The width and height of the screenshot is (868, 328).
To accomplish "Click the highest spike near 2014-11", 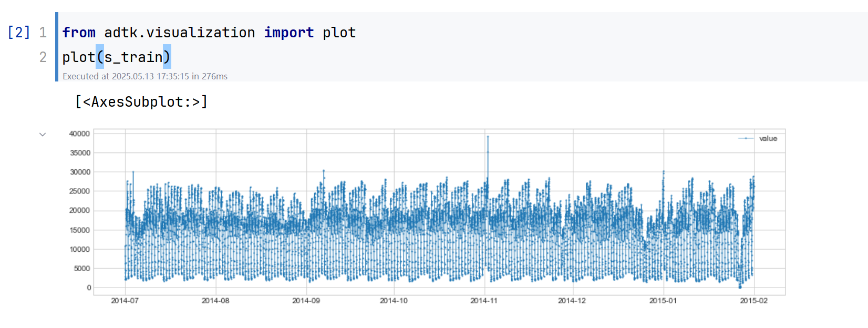I will (488, 137).
